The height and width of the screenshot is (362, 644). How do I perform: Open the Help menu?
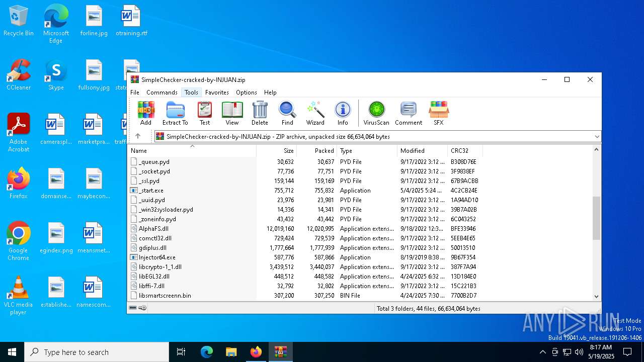click(x=270, y=93)
